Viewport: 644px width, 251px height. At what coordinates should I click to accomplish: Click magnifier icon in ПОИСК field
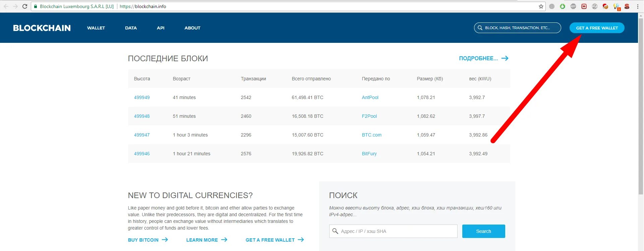[x=335, y=231]
